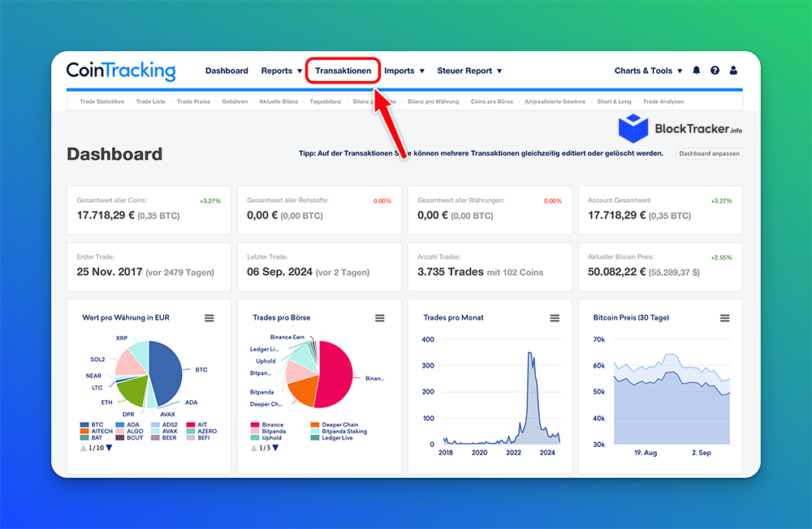Viewport: 812px width, 529px height.
Task: Click the green ETH pie slice
Action: 134,391
